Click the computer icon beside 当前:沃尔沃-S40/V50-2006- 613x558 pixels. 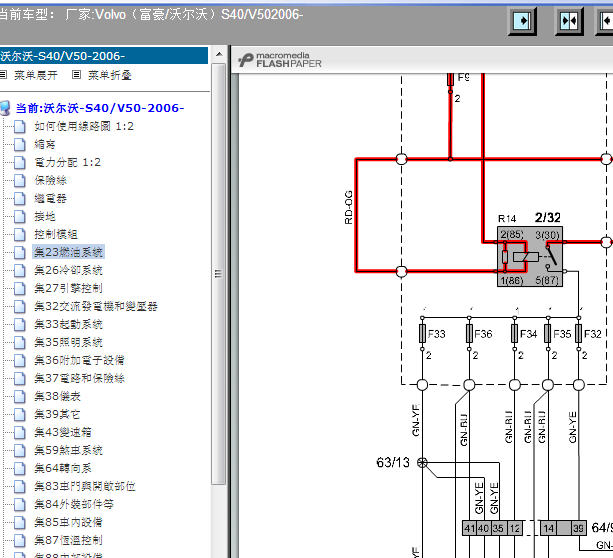(5, 108)
